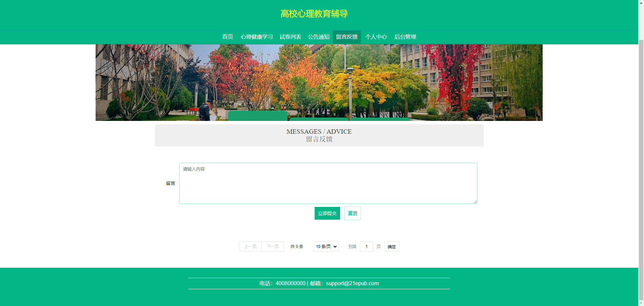
Task: Open the 10 条/页 page size dropdown
Action: pos(326,247)
